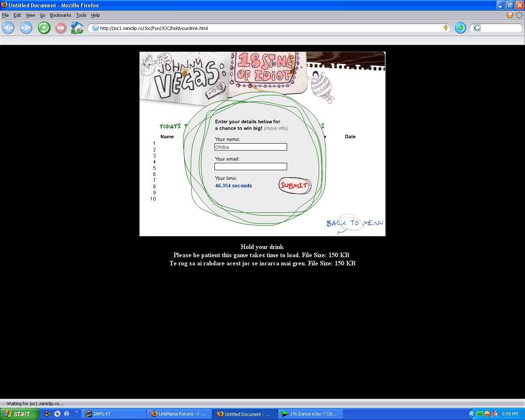Click the yellow icon at address bar's end

tap(445, 28)
